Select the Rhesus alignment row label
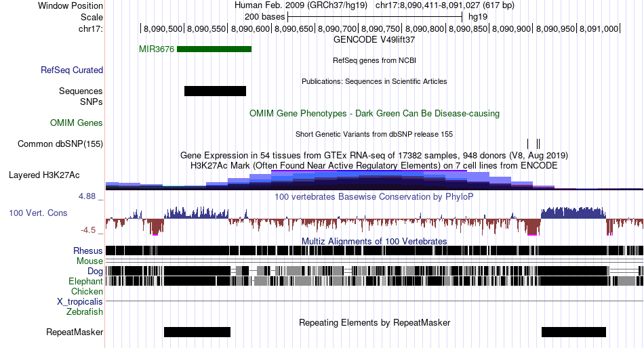 tap(88, 251)
